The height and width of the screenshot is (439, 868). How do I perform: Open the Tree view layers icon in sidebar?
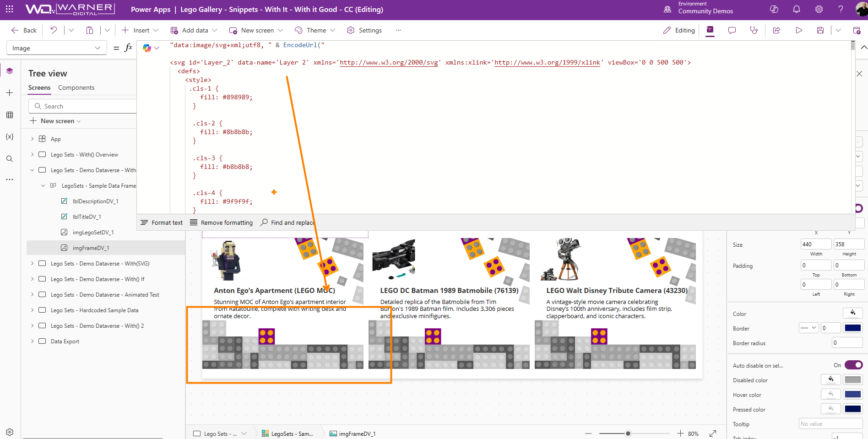pos(10,71)
